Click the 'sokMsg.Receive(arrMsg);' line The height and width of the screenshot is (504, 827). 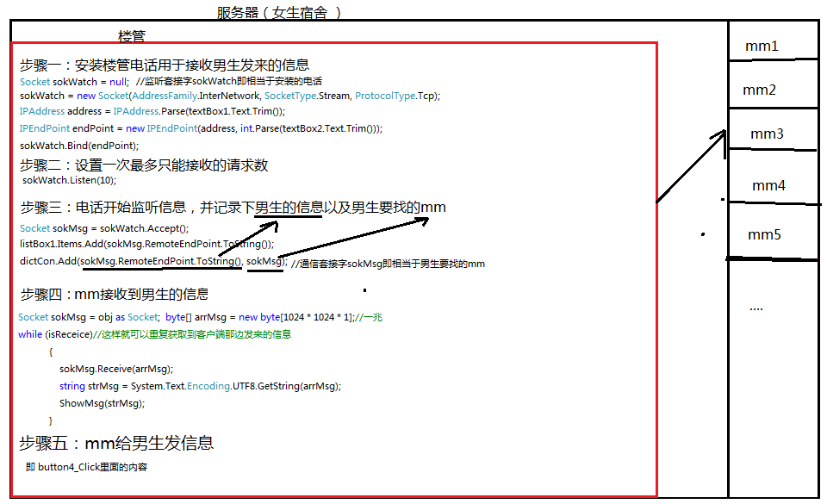(x=116, y=369)
